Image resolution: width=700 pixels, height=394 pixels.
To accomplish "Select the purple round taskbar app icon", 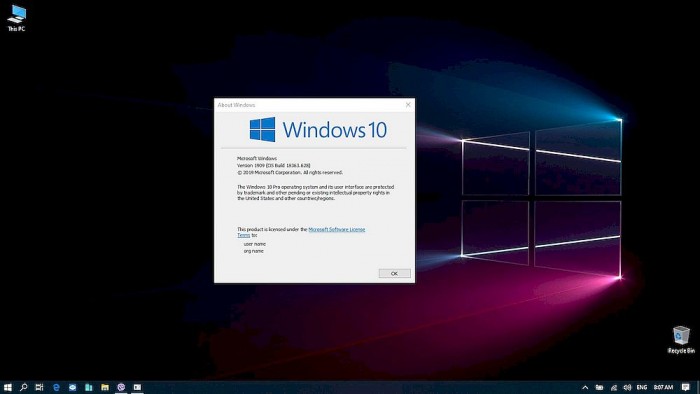I will (121, 387).
